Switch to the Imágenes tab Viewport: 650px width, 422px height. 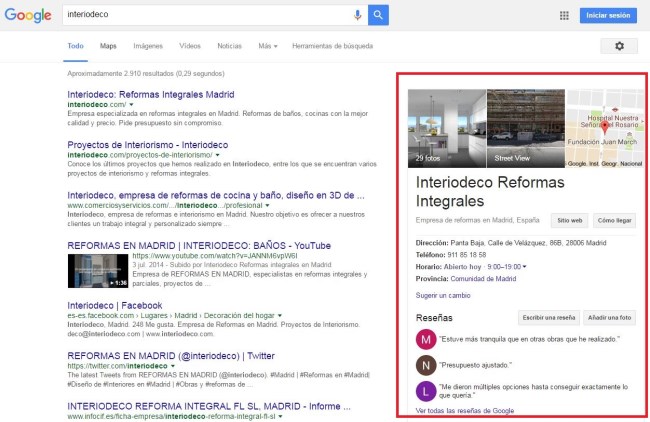[148, 46]
